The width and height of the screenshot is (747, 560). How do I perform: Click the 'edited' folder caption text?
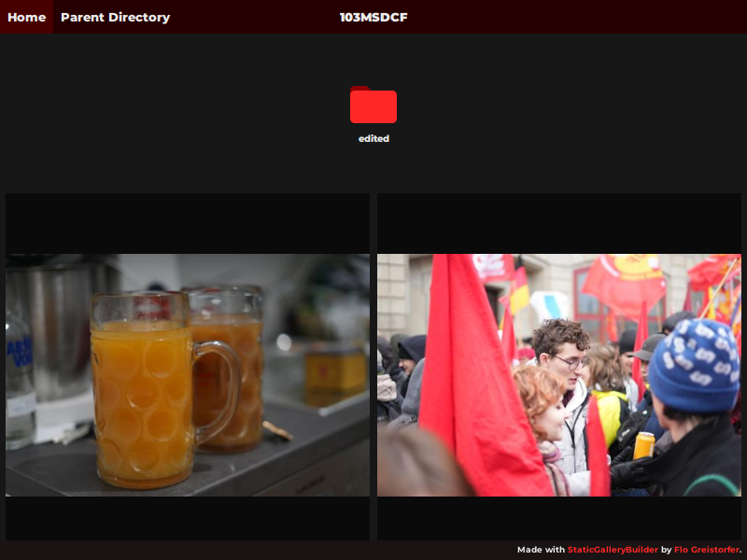373,137
